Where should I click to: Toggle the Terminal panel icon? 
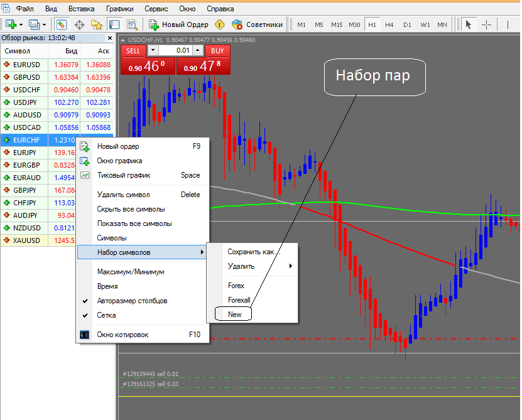pos(114,24)
